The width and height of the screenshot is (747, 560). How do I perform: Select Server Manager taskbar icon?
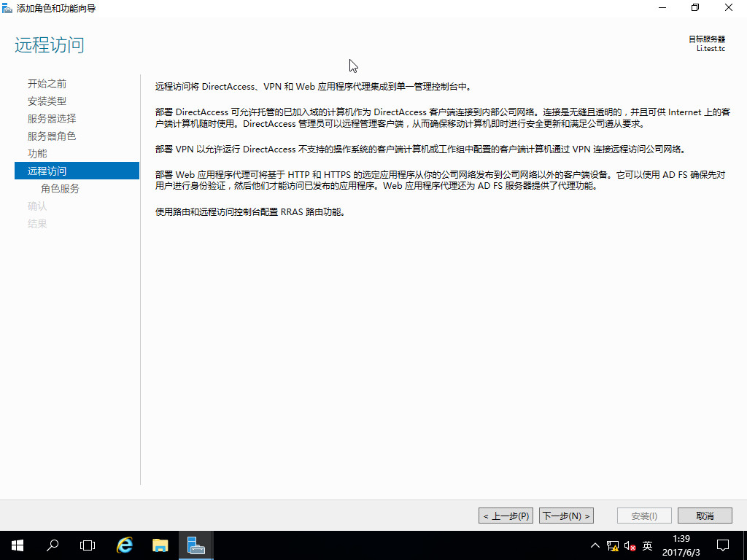[x=196, y=545]
